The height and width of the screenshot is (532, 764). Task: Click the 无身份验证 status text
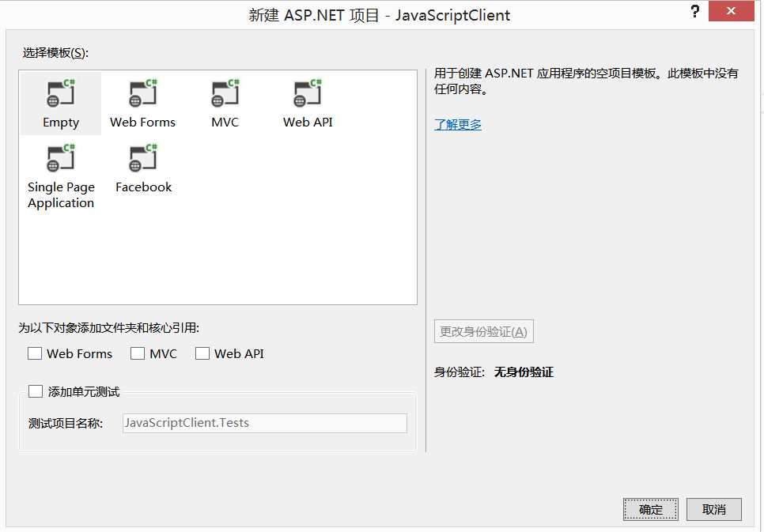(x=524, y=372)
